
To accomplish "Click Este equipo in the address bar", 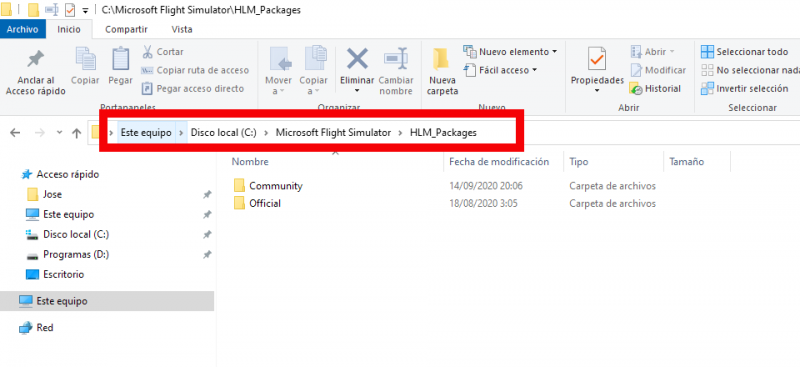I will click(x=146, y=132).
